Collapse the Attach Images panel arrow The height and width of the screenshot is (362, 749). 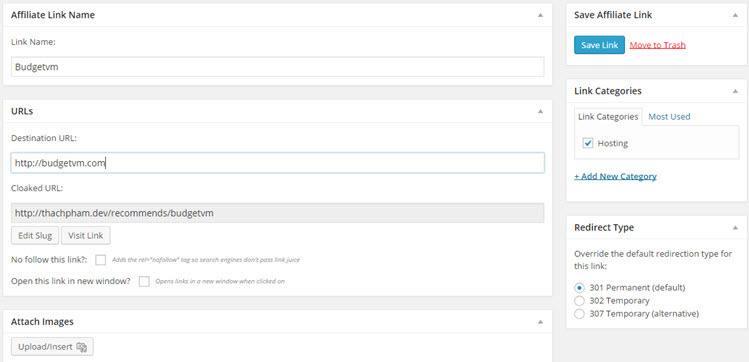click(x=540, y=322)
